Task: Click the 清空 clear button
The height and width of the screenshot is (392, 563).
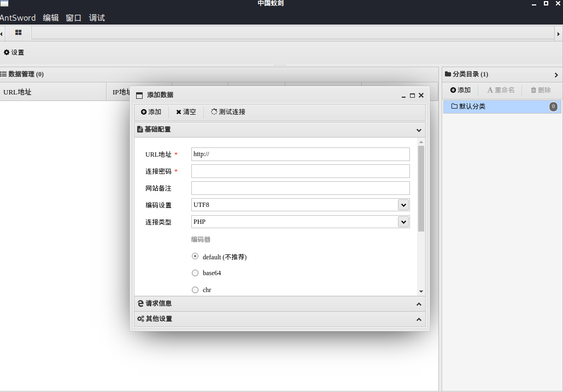Action: [x=186, y=112]
